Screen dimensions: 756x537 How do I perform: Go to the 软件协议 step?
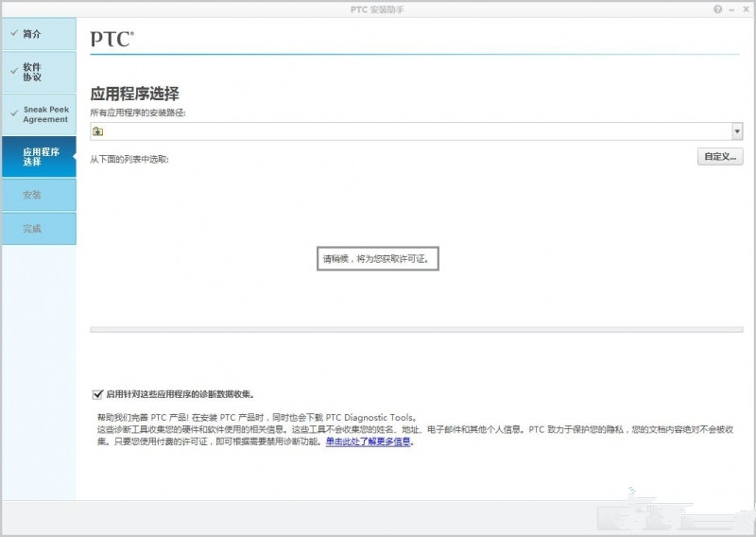coord(39,72)
